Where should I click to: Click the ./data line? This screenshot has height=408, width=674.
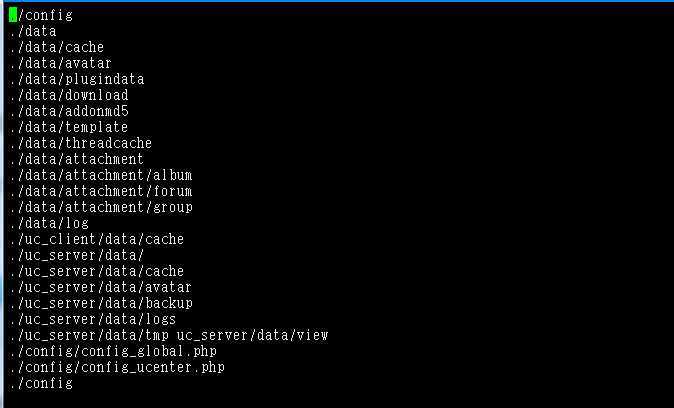[33, 31]
